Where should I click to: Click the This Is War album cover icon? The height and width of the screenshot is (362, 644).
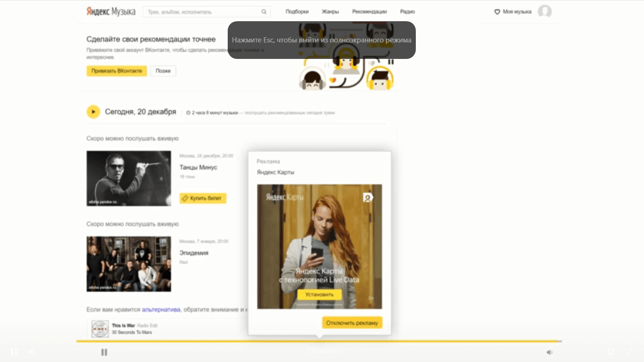pyautogui.click(x=100, y=329)
